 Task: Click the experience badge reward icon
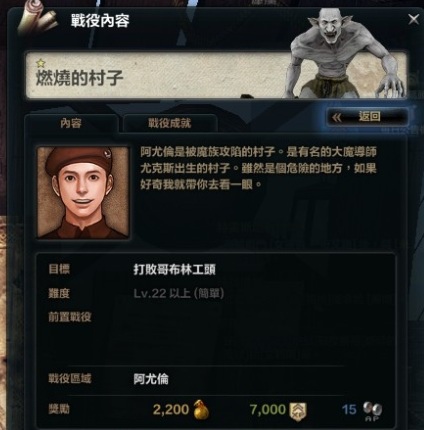(x=298, y=412)
